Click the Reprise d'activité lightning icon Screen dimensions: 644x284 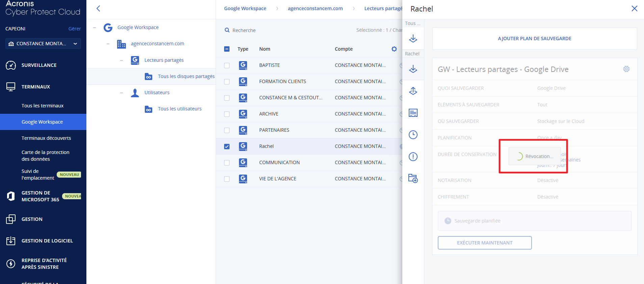11,264
